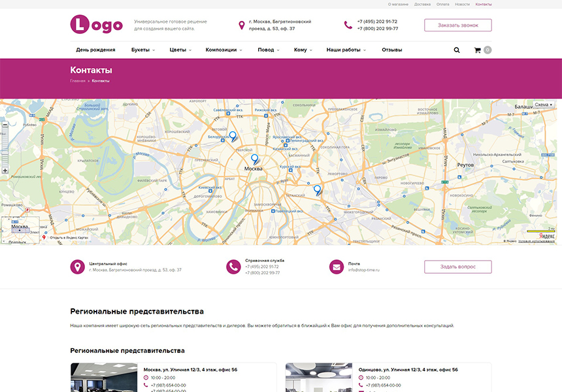
Task: Click the phone handset icon in header
Action: 348,25
